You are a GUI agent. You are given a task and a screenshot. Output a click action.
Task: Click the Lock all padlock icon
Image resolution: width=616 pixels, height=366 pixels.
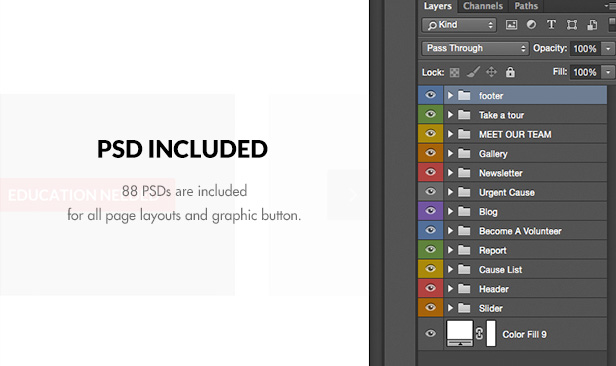coord(510,72)
